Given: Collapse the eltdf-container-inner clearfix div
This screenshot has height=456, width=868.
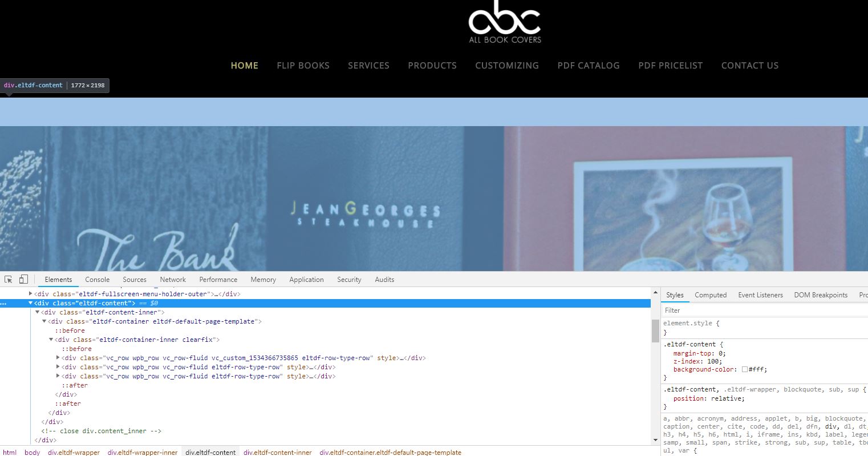Looking at the screenshot, I should tap(51, 340).
